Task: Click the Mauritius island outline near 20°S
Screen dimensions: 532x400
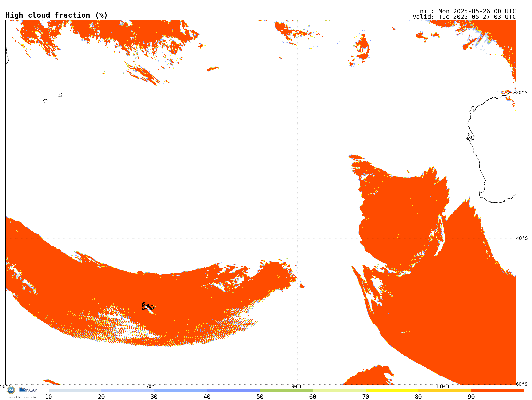Action: 60,95
